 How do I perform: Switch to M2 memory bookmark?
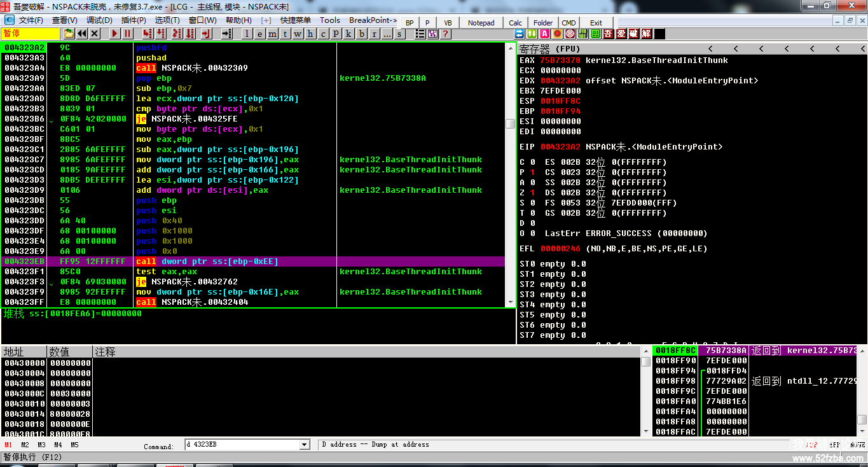(x=25, y=445)
